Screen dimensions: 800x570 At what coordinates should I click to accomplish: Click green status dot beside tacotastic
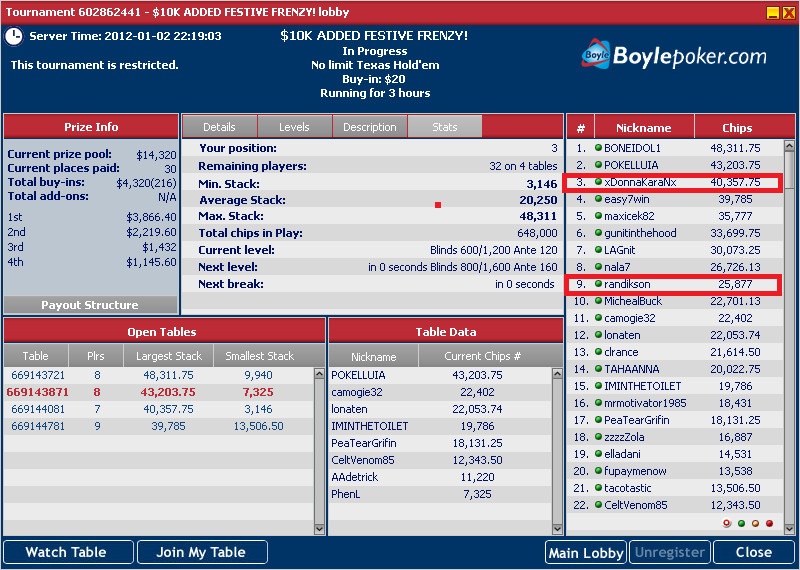598,488
